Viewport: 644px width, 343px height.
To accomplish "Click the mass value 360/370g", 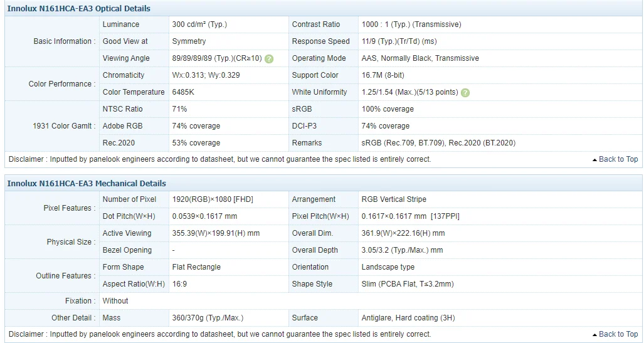I will tap(208, 318).
